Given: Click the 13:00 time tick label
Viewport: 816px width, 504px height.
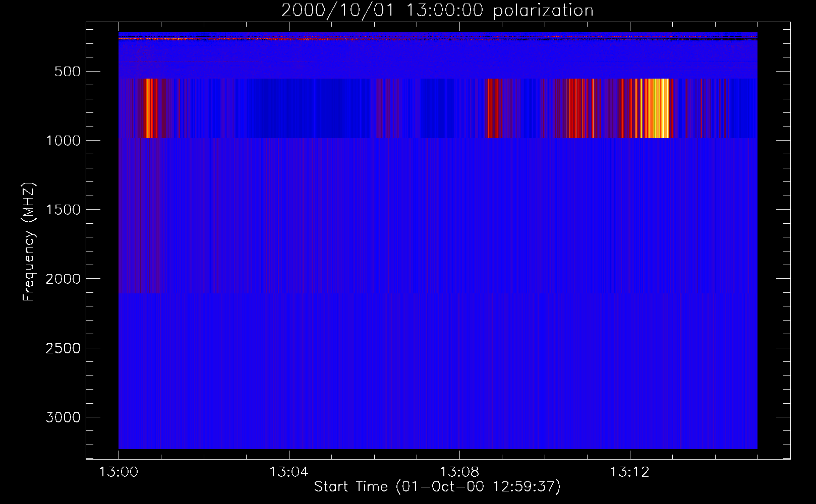Looking at the screenshot, I should (x=119, y=472).
